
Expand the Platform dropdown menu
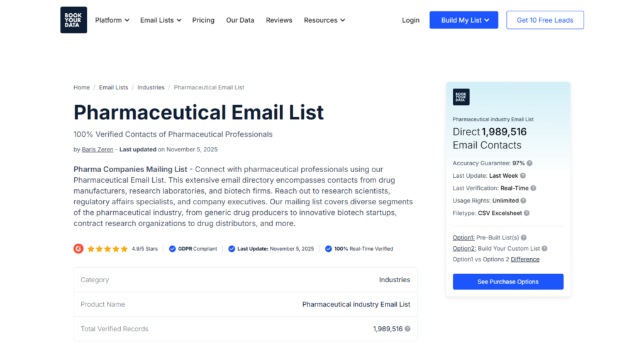pos(112,20)
